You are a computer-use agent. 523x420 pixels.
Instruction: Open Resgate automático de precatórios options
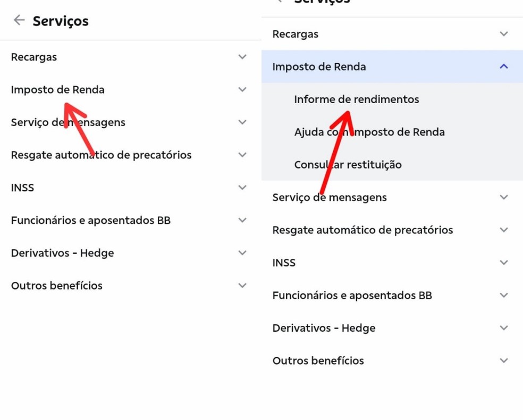(x=242, y=155)
